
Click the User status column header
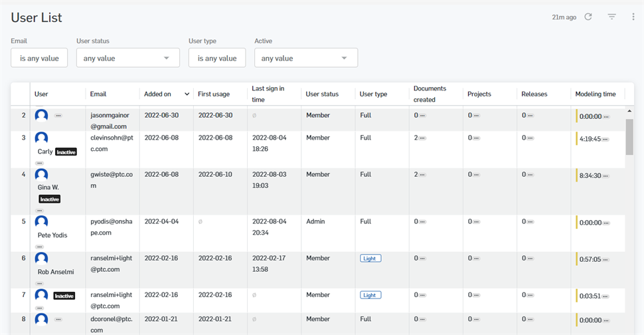(x=322, y=94)
